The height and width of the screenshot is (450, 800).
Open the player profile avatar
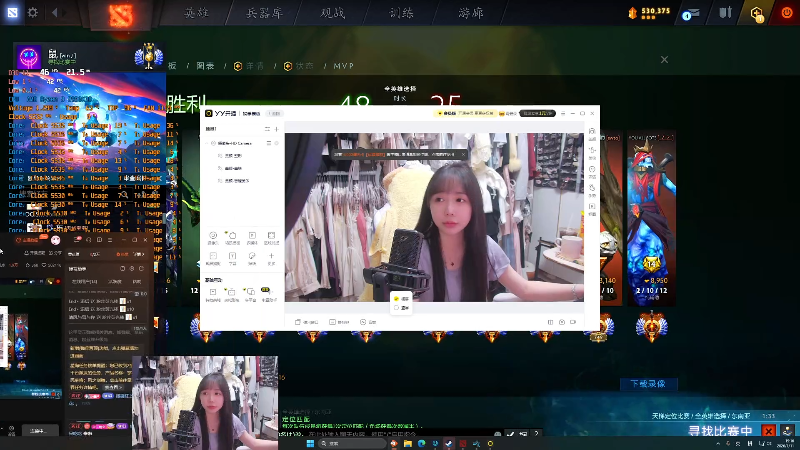29,57
